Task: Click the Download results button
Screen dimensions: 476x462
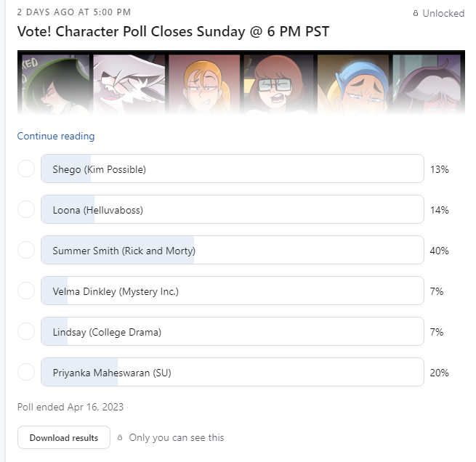Action: 64,437
